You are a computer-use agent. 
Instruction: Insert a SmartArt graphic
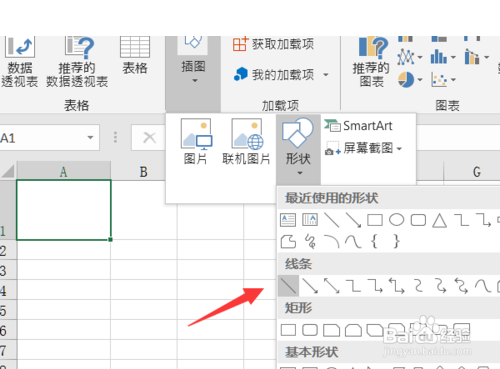[358, 126]
